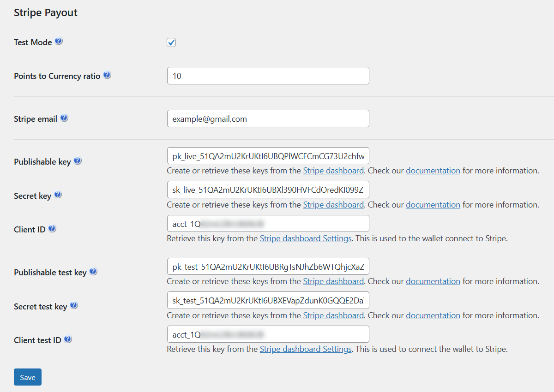
Task: Click the Secret test key label
Action: pos(41,307)
